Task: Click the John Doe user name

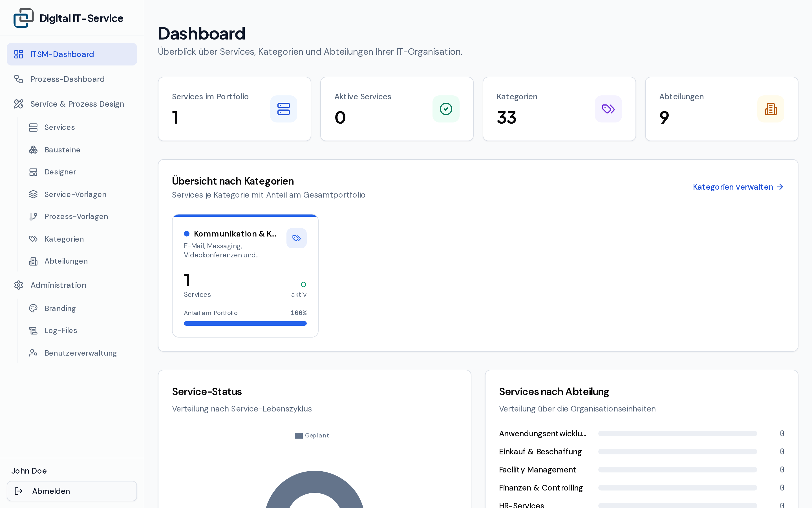Action: tap(29, 471)
